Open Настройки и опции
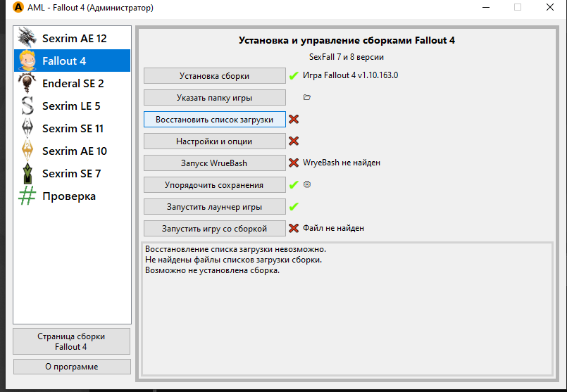 coord(214,141)
